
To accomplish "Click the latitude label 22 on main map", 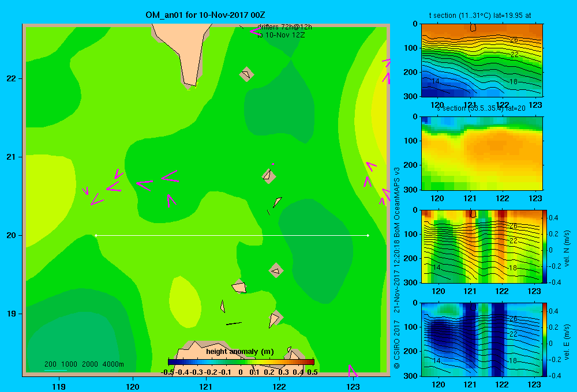I will point(12,79).
